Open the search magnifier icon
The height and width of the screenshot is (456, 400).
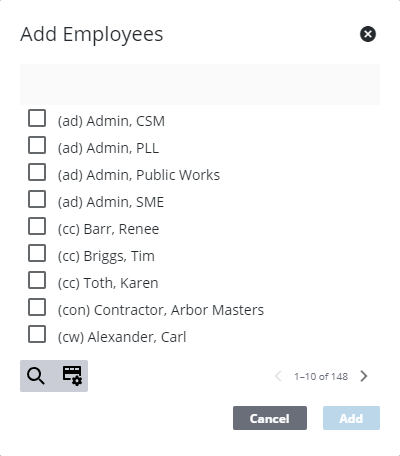[x=36, y=376]
